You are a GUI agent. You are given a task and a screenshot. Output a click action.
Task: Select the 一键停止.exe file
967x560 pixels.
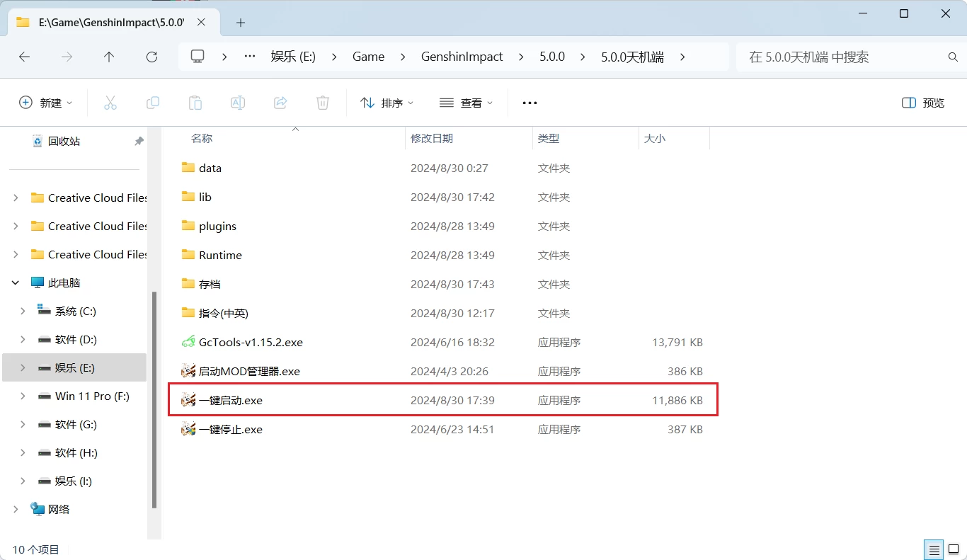point(231,429)
